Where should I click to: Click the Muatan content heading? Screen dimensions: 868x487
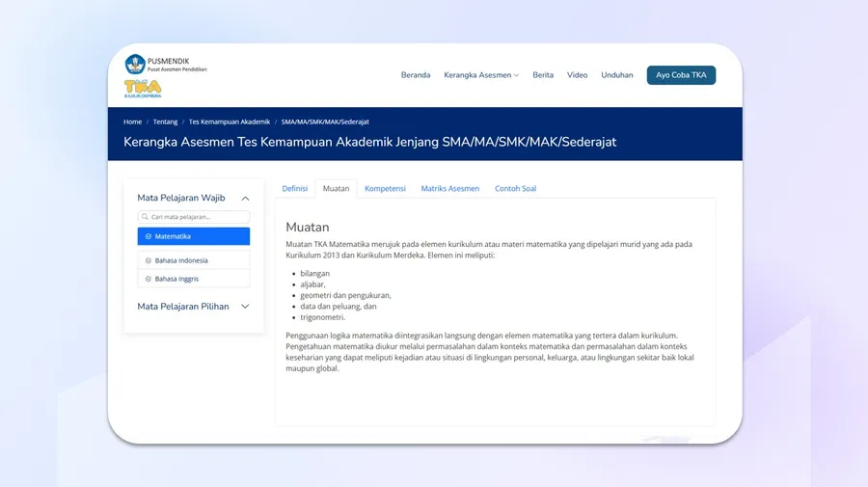click(308, 228)
